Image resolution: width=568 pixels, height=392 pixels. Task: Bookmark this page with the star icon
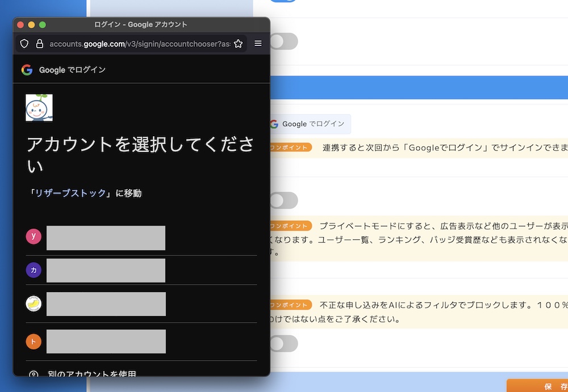pos(238,44)
